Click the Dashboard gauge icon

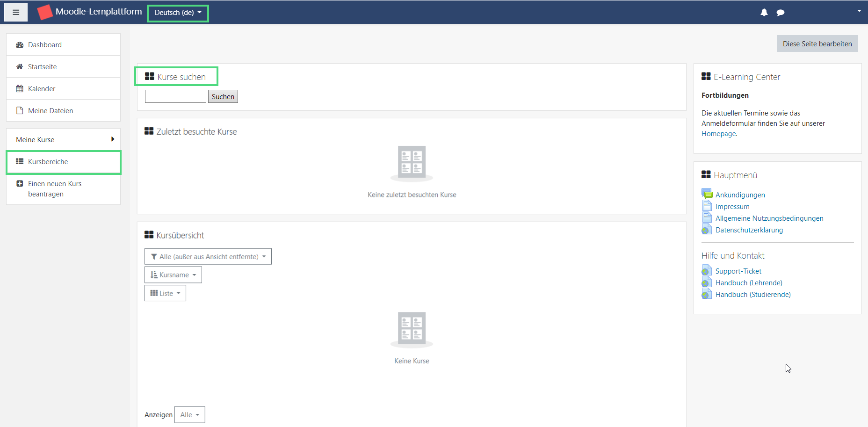(20, 45)
